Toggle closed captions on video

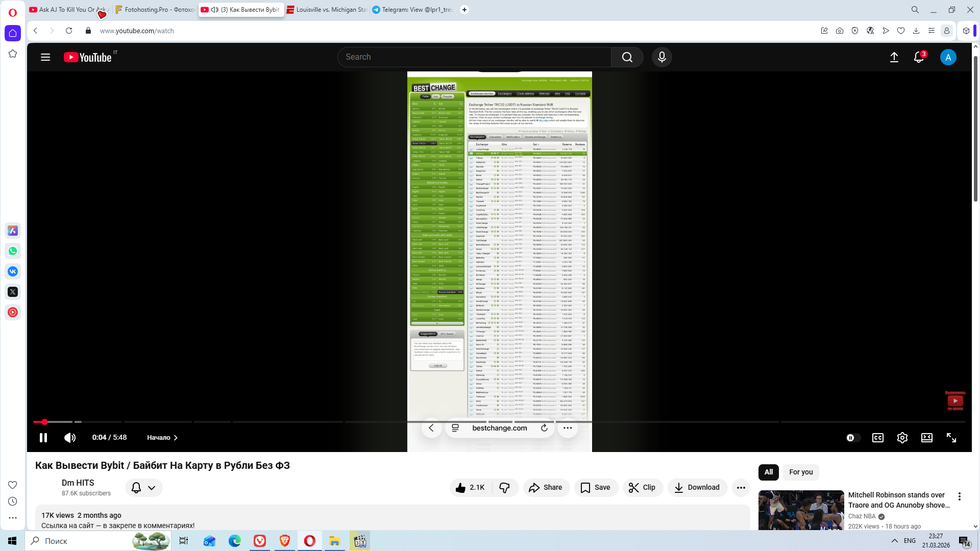click(877, 438)
